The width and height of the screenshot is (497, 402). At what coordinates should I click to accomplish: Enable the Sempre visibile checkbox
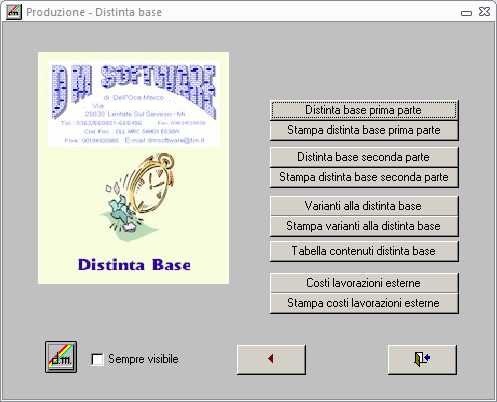tap(97, 359)
